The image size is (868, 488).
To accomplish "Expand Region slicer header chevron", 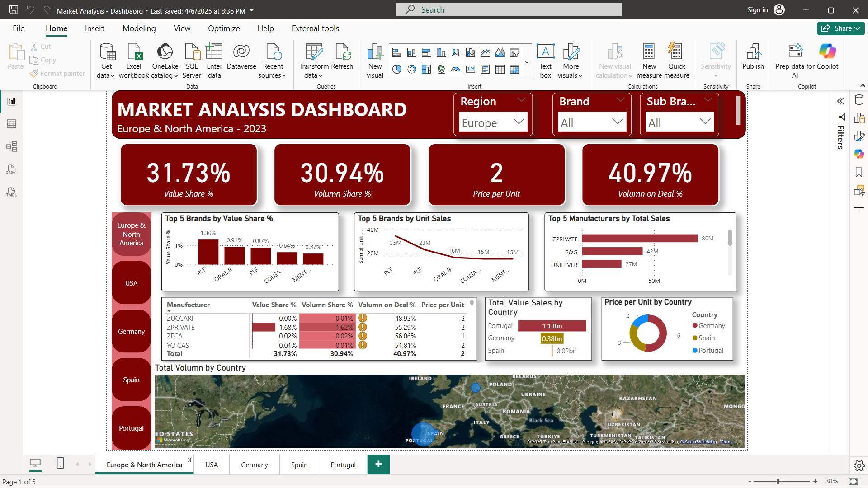I will pos(522,100).
